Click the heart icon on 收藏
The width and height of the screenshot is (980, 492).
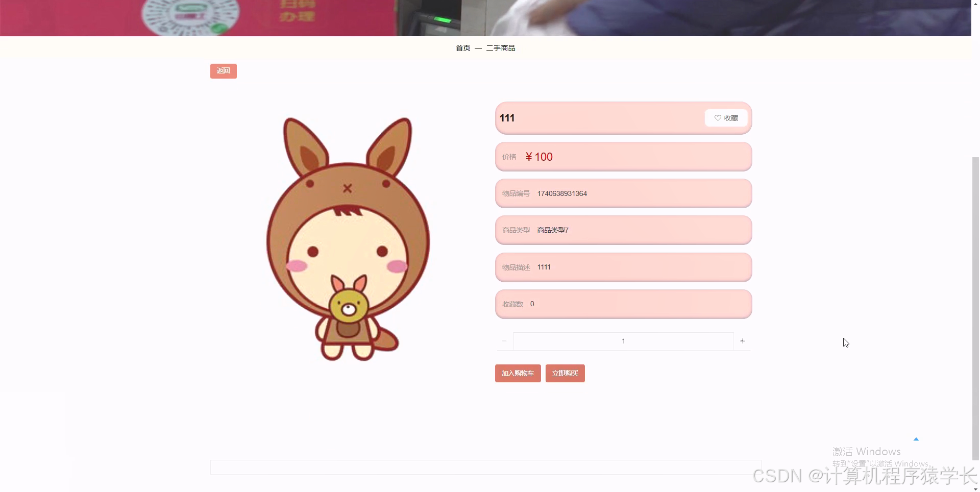[718, 118]
